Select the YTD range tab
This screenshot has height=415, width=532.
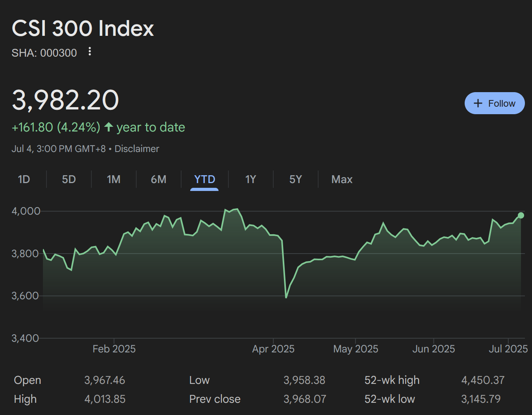coord(204,180)
